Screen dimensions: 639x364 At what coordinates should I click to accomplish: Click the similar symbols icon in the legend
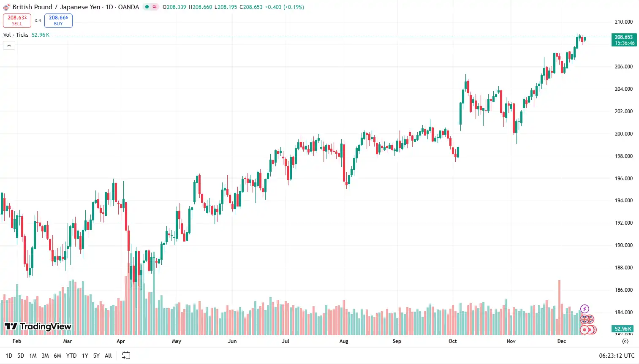tap(155, 7)
